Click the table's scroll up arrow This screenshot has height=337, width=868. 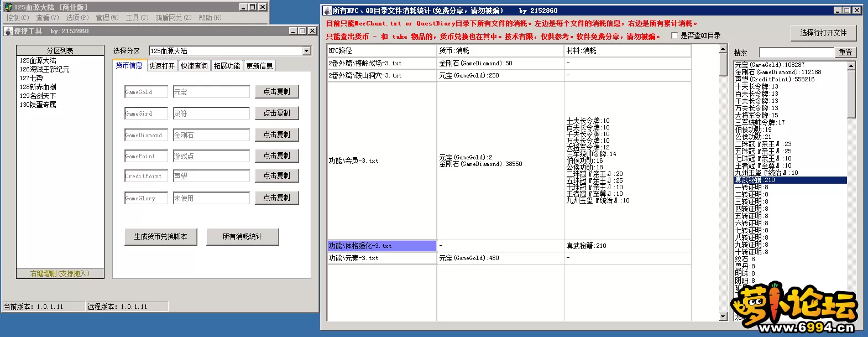click(723, 49)
